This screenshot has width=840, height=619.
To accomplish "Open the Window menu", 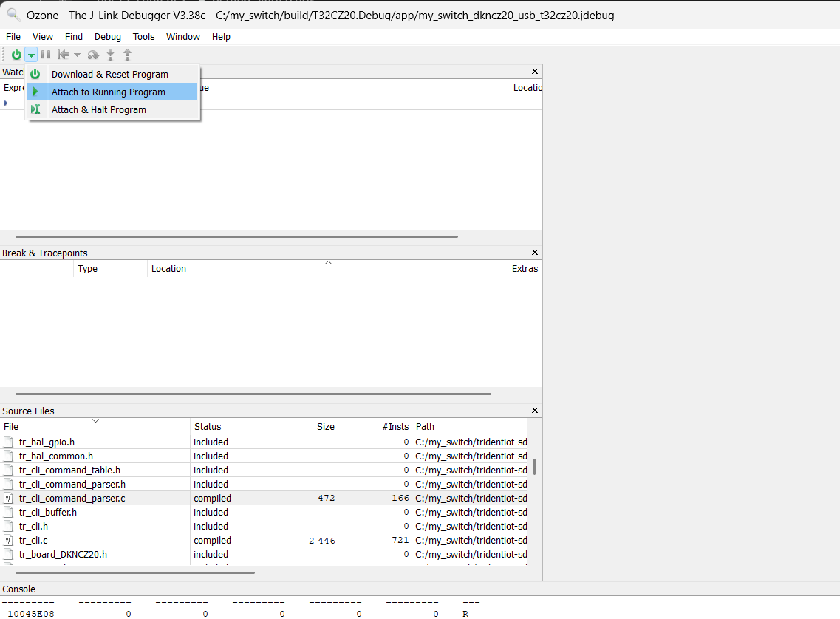I will tap(182, 36).
